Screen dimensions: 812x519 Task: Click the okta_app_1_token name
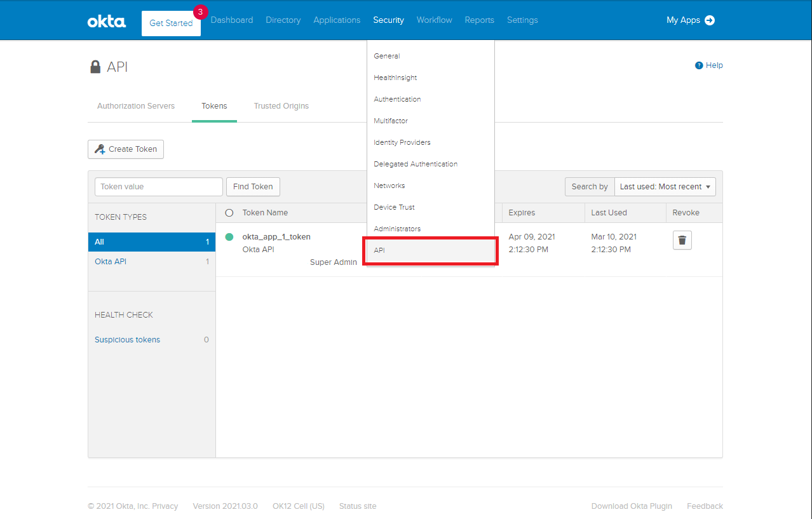pyautogui.click(x=276, y=237)
